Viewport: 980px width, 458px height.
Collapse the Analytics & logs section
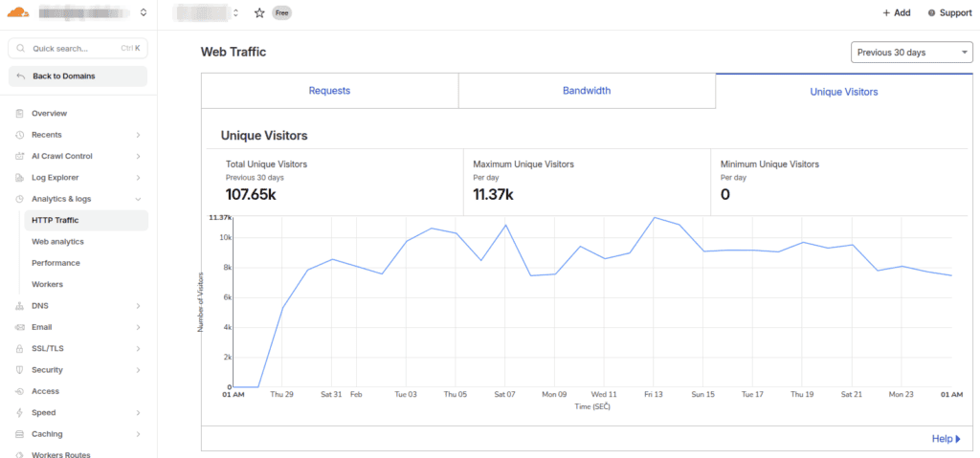click(138, 199)
